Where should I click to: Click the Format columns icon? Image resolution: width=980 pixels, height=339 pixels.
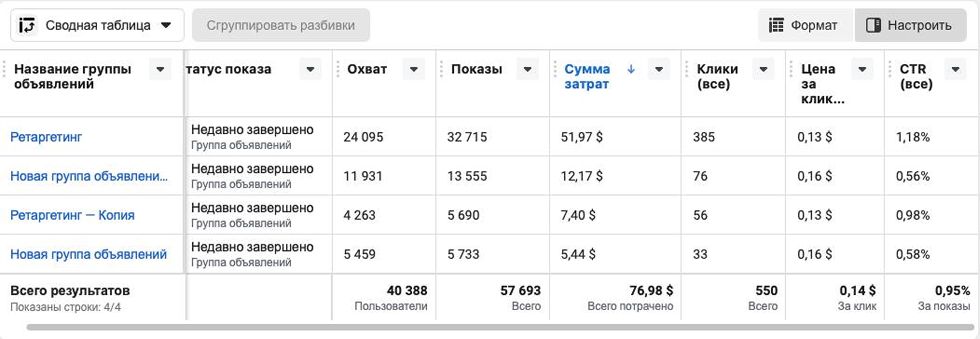coord(776,25)
